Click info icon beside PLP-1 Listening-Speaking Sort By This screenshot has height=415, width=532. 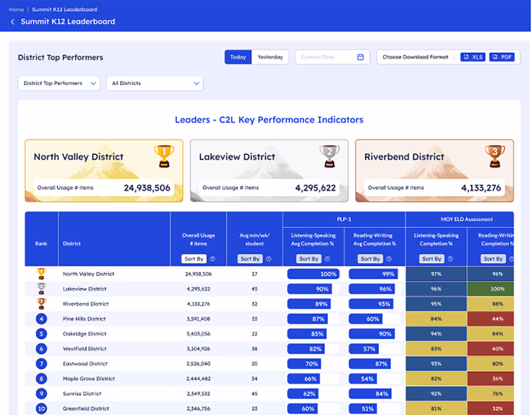click(x=327, y=259)
